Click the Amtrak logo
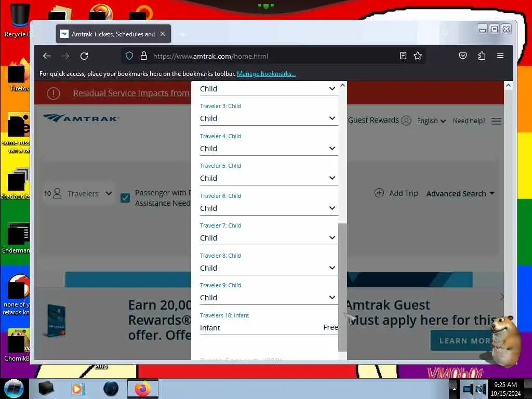 click(x=81, y=118)
